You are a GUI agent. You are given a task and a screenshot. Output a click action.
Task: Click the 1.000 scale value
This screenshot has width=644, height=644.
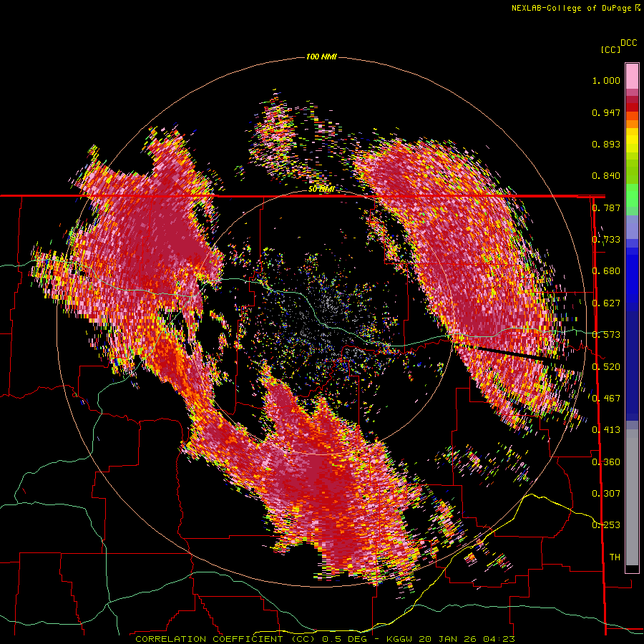606,80
